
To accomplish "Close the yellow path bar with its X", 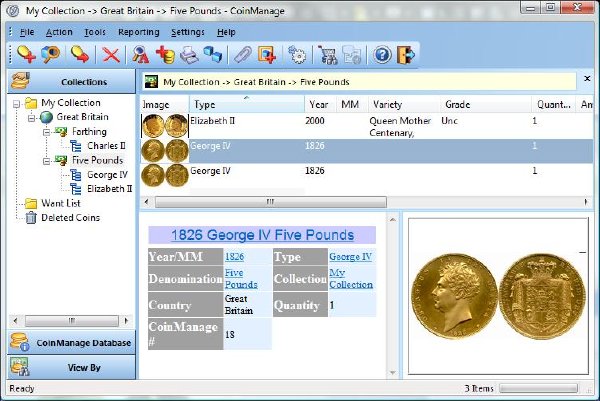I will (587, 78).
